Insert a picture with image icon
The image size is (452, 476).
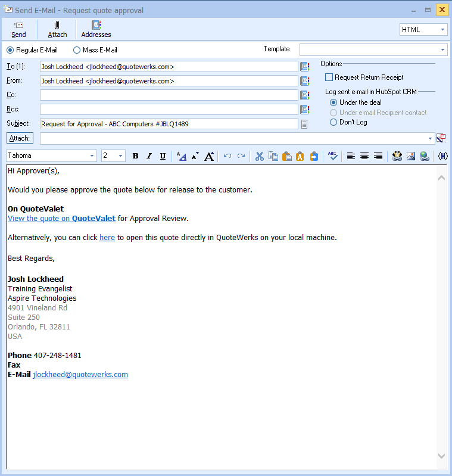pyautogui.click(x=411, y=156)
